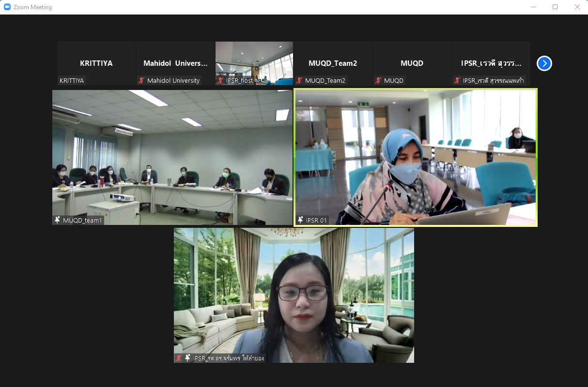Click the muted mic icon beside MUQD label
The width and height of the screenshot is (588, 387).
(378, 81)
